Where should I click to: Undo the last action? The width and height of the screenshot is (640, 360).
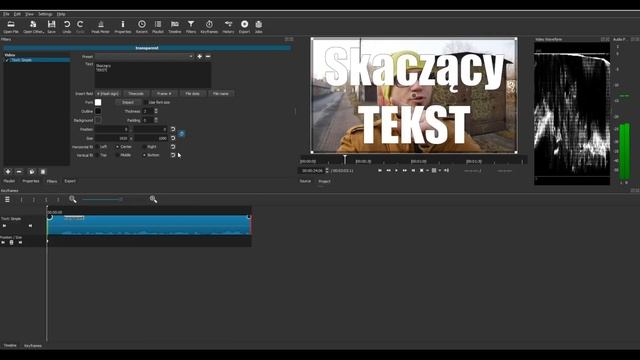[67, 27]
